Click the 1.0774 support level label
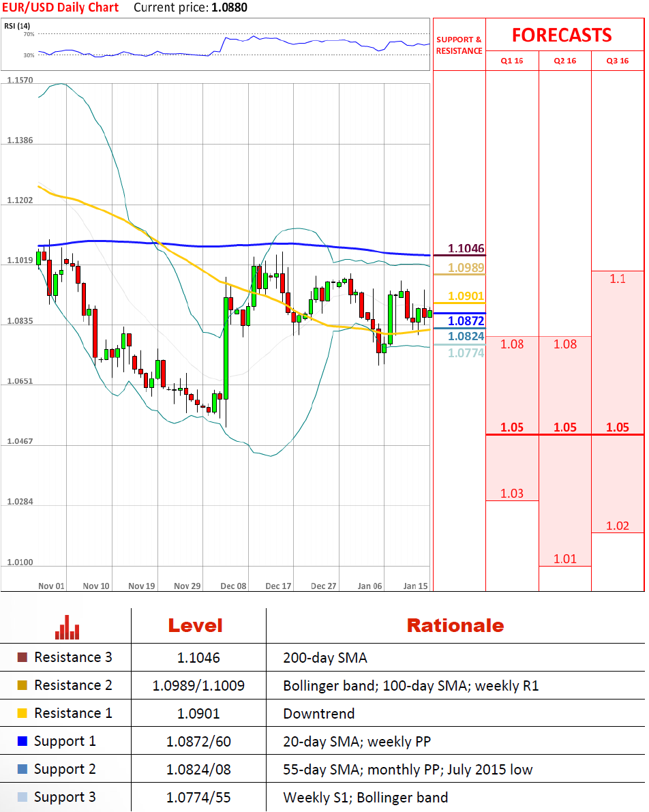The width and height of the screenshot is (649, 812). pyautogui.click(x=466, y=353)
